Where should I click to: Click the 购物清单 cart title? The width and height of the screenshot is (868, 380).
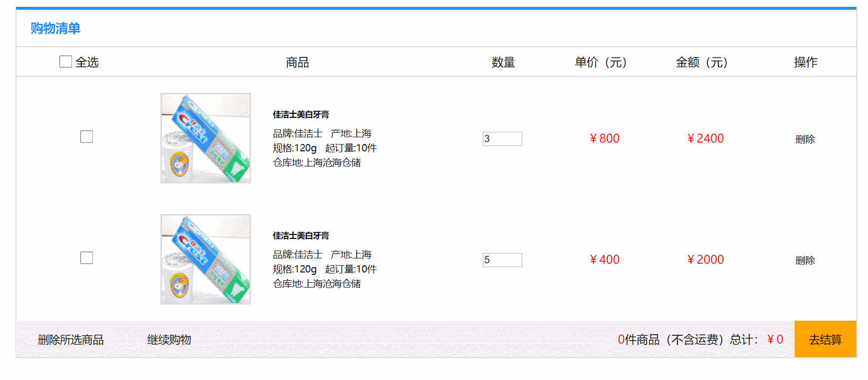point(55,28)
